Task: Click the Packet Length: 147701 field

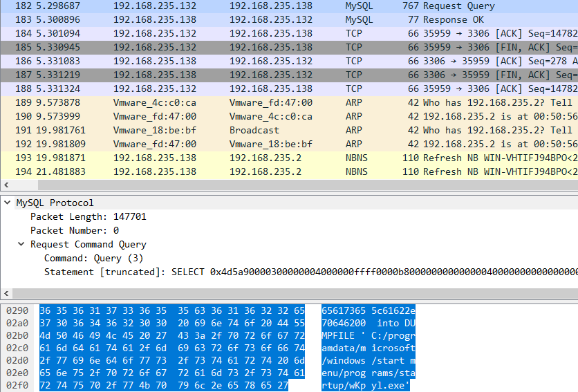Action: click(x=88, y=217)
